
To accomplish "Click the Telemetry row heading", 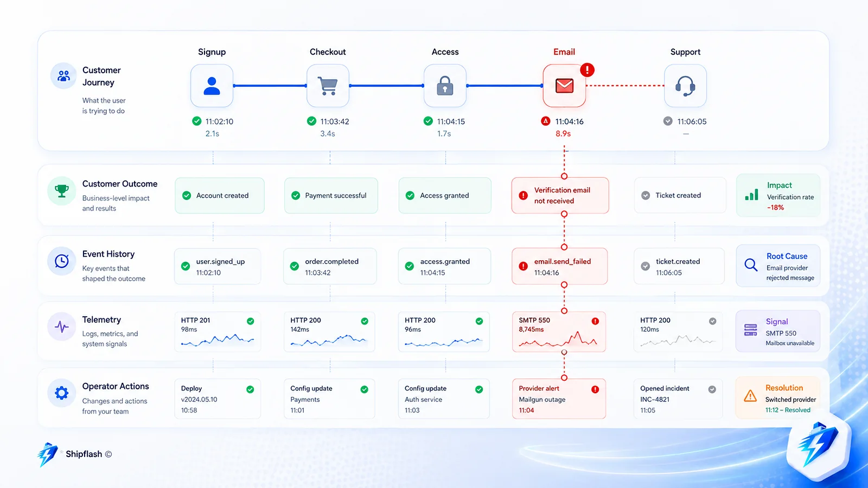I will [101, 319].
